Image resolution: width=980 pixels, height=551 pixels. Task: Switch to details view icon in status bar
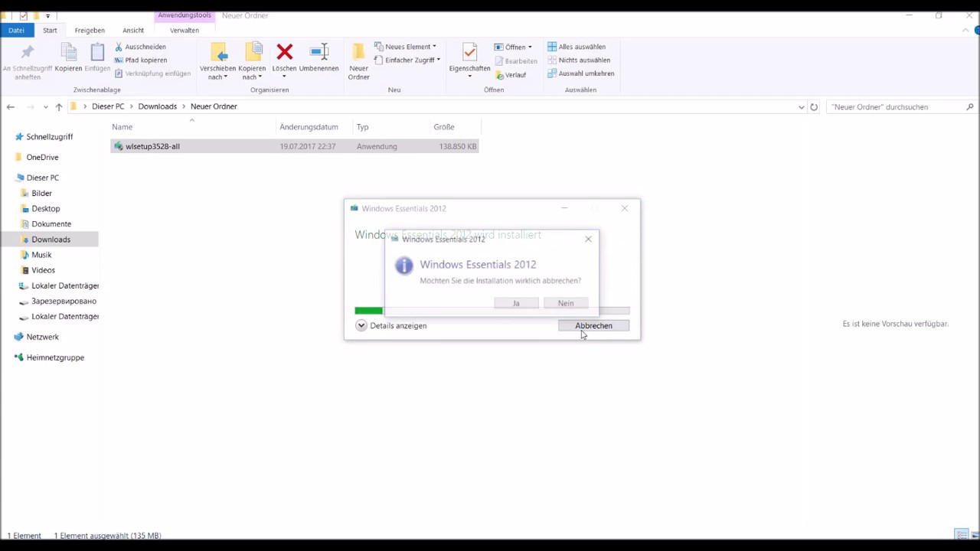961,534
